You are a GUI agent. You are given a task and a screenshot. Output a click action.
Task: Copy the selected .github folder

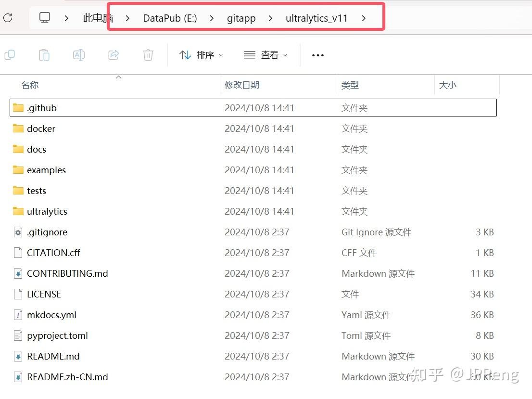coord(10,55)
